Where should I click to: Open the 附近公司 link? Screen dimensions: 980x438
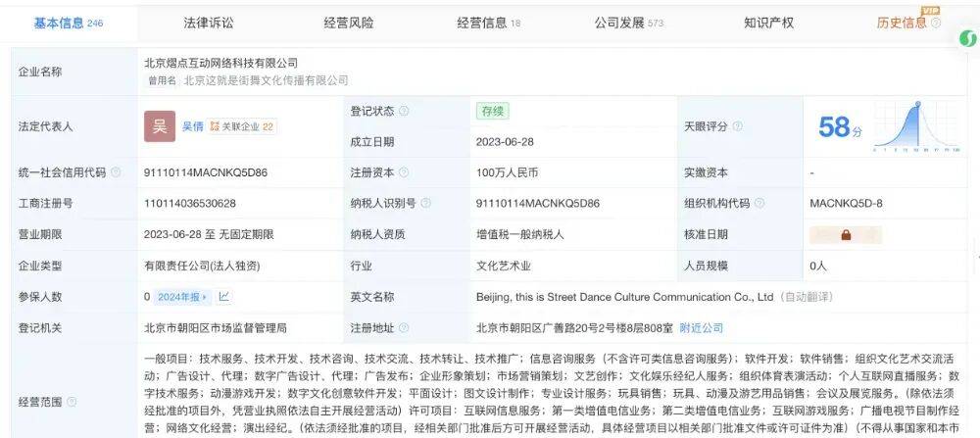click(x=702, y=328)
